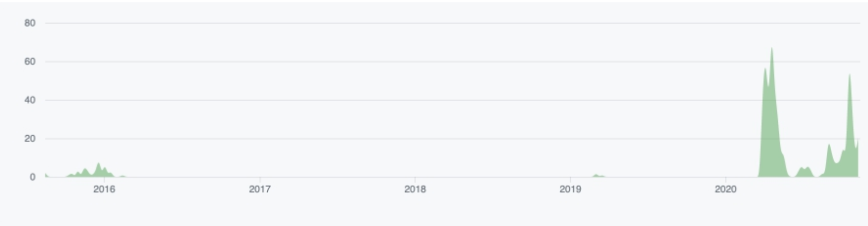Click the 20 gridline above 2019
The image size is (868, 226).
(x=570, y=139)
